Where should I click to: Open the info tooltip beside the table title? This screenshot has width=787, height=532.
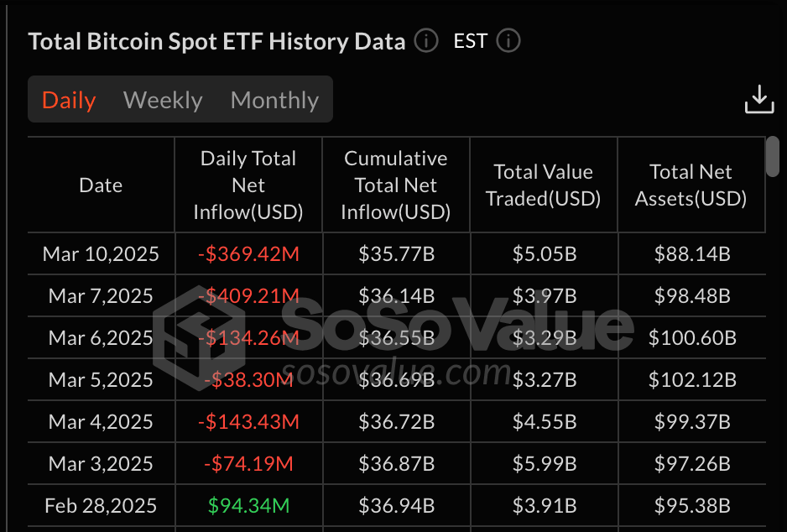pyautogui.click(x=425, y=40)
